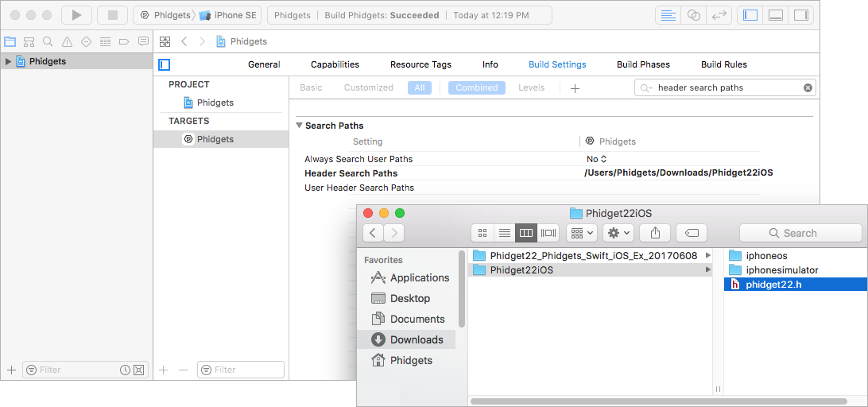Open the Capabilities tab
This screenshot has width=868, height=407.
click(x=335, y=65)
